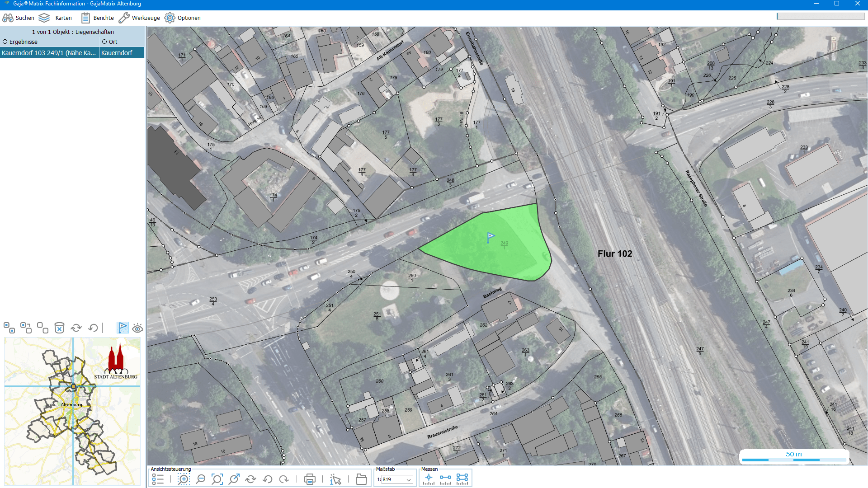Screen dimensions: 868x488
Task: Open the Werkzeuge menu
Action: (139, 18)
